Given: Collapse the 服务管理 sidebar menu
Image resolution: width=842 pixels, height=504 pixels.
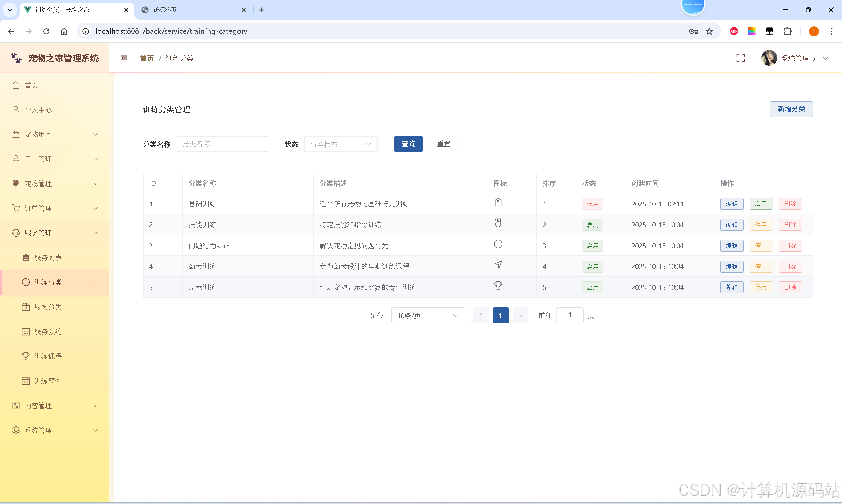Looking at the screenshot, I should tap(54, 233).
